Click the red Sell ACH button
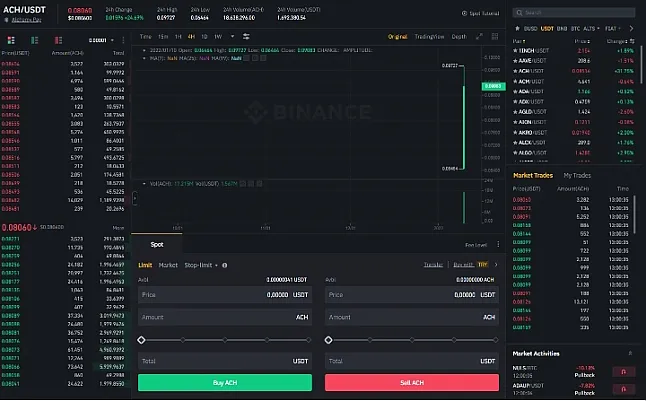This screenshot has height=401, width=646. [412, 383]
